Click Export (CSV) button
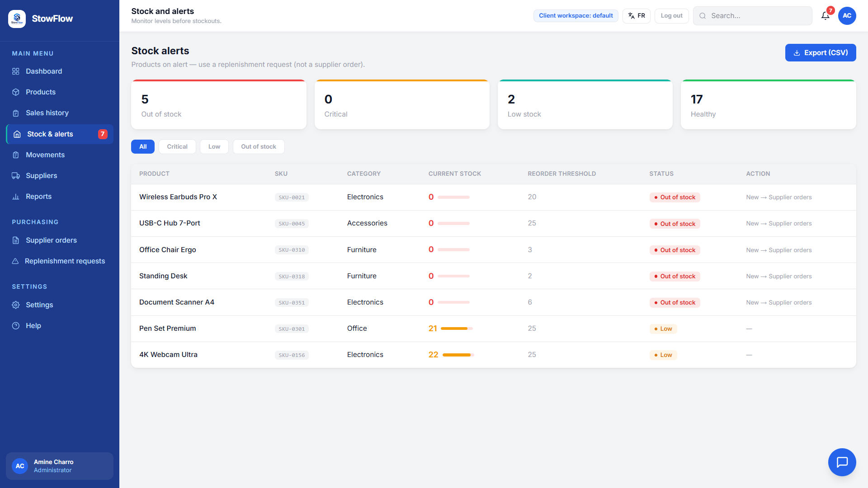The height and width of the screenshot is (488, 868). pyautogui.click(x=821, y=53)
